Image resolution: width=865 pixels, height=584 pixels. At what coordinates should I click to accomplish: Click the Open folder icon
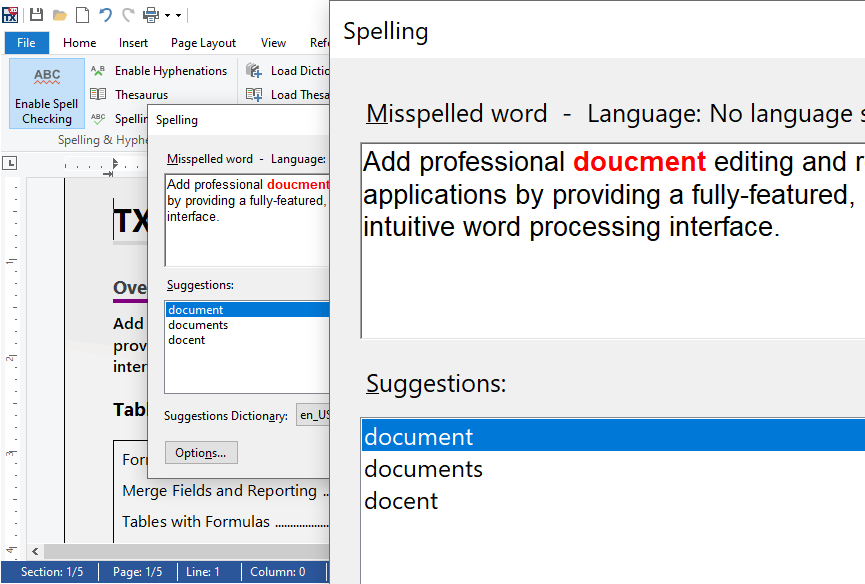pos(60,15)
